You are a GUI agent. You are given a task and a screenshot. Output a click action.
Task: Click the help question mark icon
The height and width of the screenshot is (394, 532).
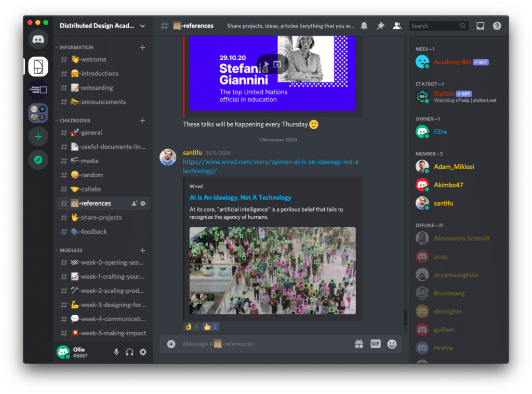click(x=497, y=26)
